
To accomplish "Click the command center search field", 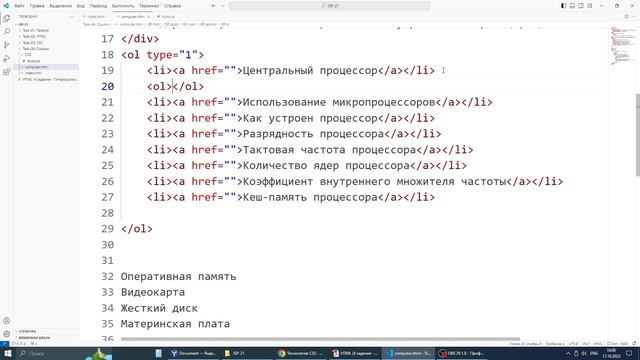I will (330, 6).
